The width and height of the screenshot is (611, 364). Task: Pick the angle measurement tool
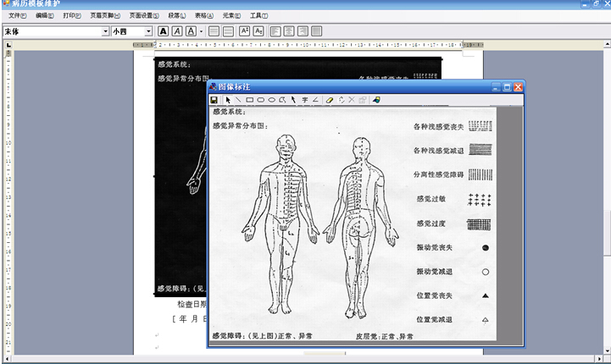point(315,100)
